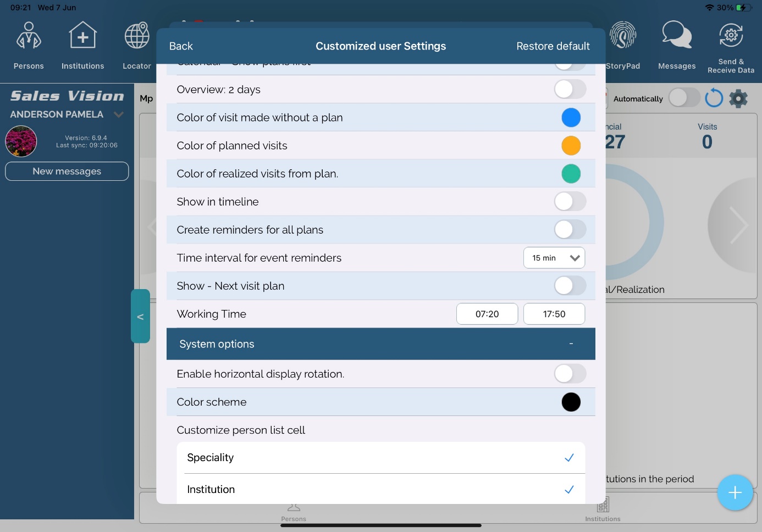Tap the Send & Receive Data icon
This screenshot has height=532, width=762.
pyautogui.click(x=731, y=36)
